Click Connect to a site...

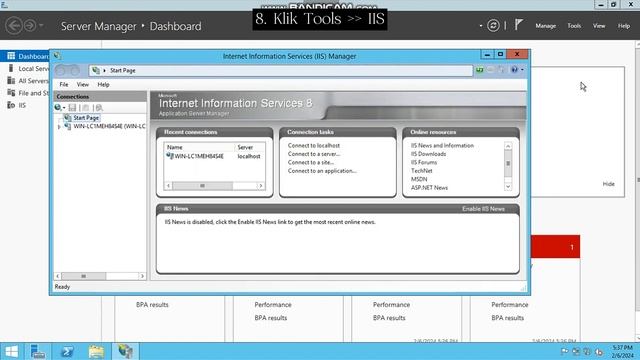click(311, 162)
